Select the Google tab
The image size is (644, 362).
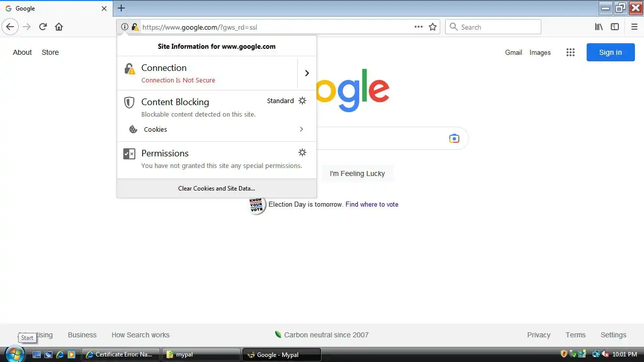click(x=55, y=9)
